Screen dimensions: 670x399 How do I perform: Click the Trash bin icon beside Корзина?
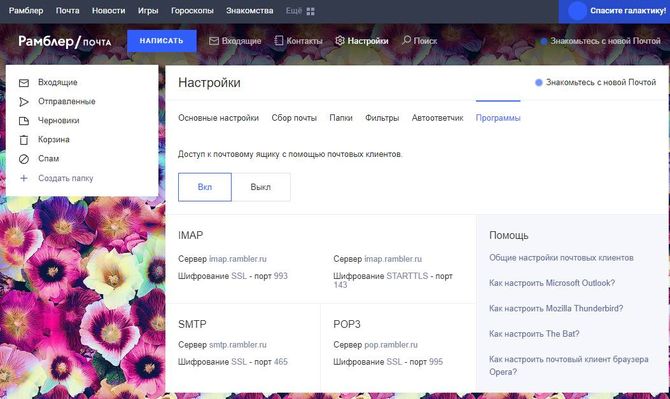(x=24, y=140)
